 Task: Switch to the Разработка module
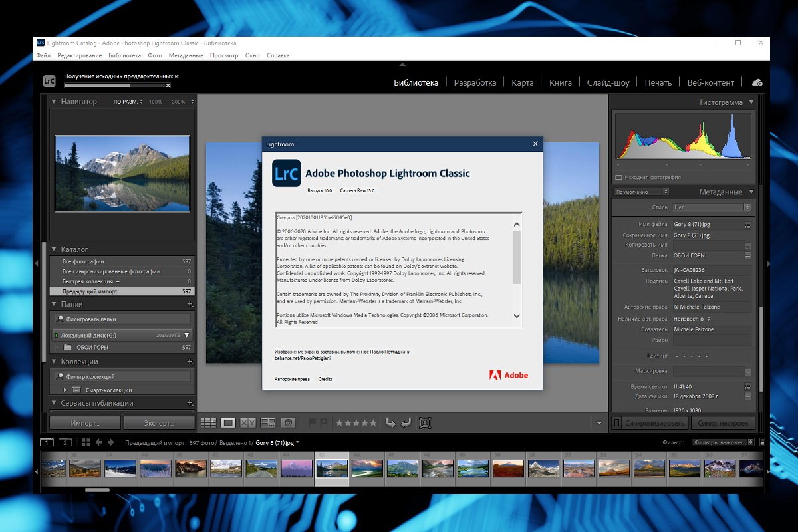[475, 83]
